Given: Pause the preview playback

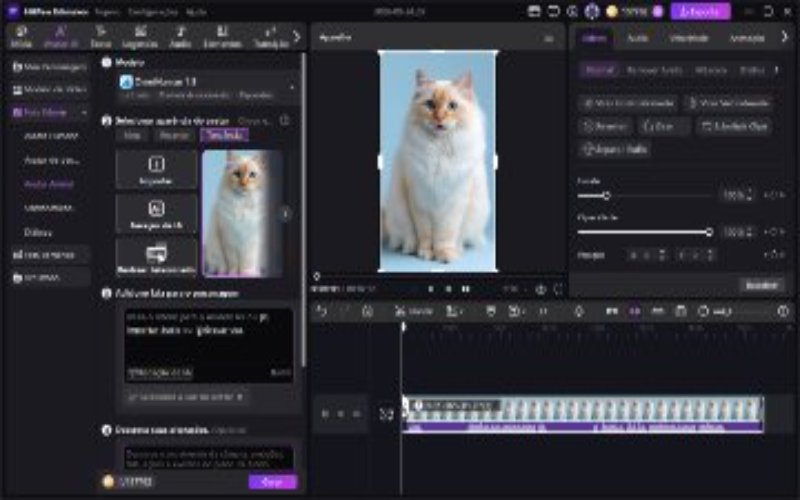Looking at the screenshot, I should 466,289.
